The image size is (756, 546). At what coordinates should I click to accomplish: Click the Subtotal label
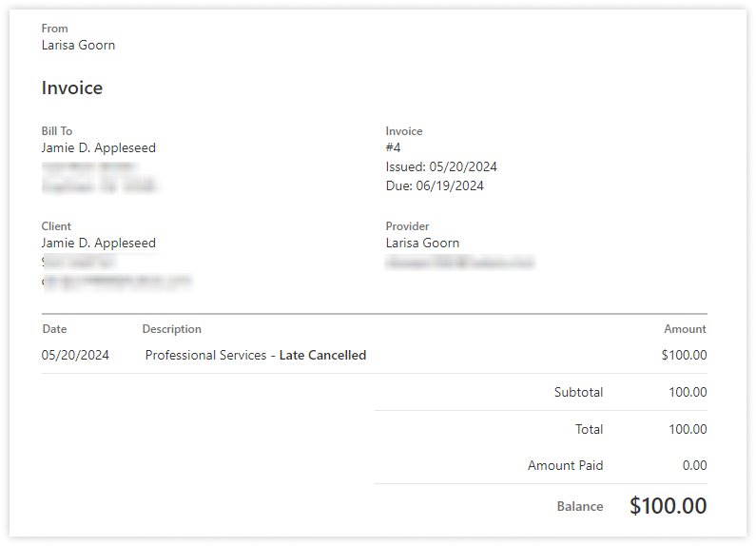[x=578, y=392]
